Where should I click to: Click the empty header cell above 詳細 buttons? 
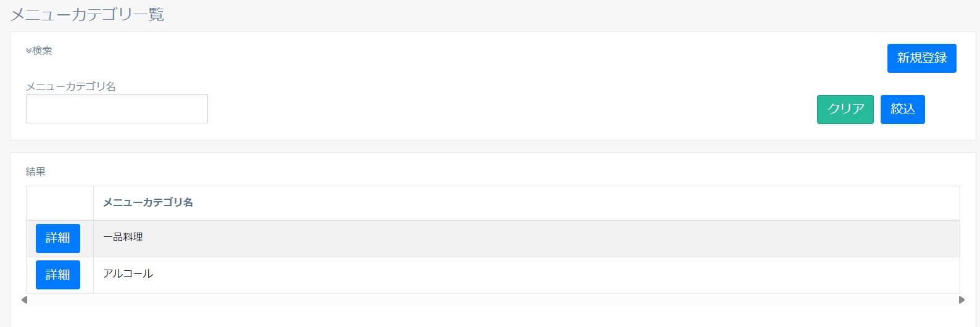click(60, 202)
